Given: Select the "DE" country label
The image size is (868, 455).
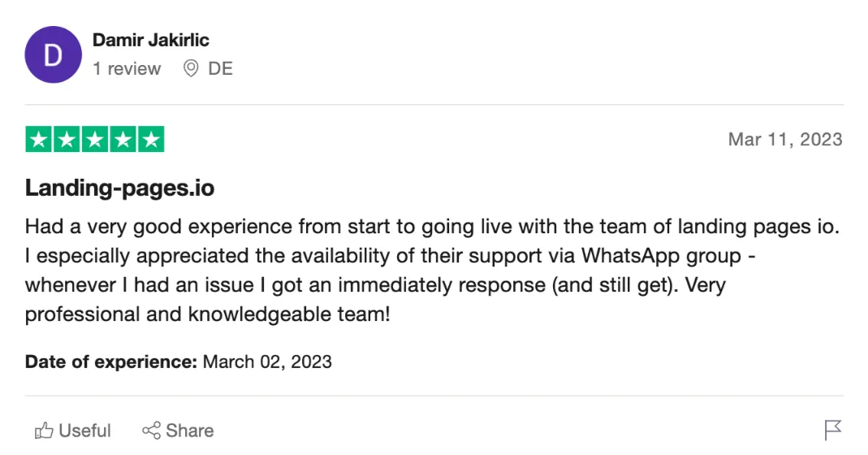Looking at the screenshot, I should pyautogui.click(x=220, y=69).
